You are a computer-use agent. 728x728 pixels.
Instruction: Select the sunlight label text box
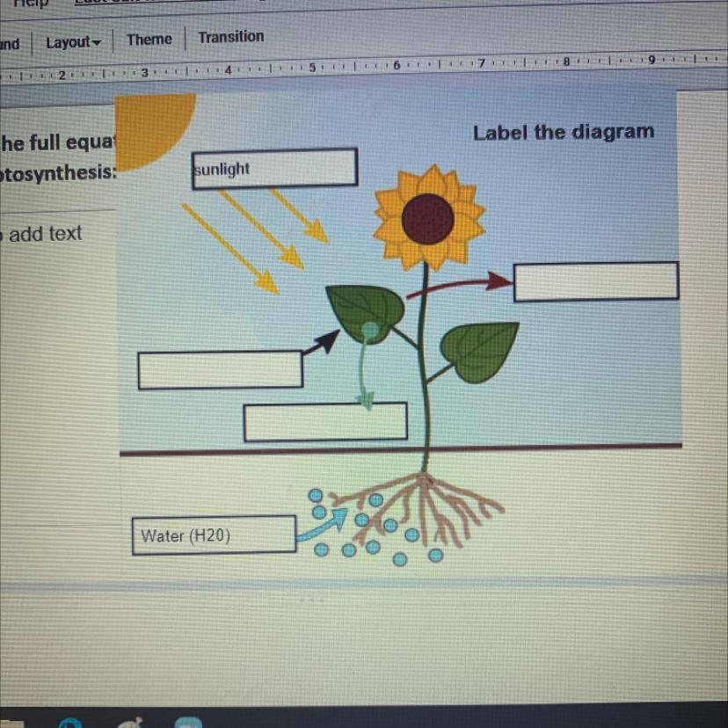pos(274,167)
